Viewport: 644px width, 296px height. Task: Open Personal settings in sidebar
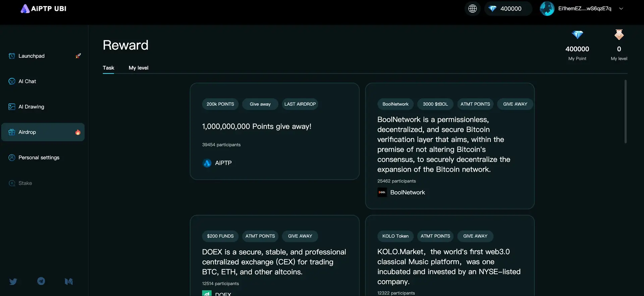[x=39, y=158]
